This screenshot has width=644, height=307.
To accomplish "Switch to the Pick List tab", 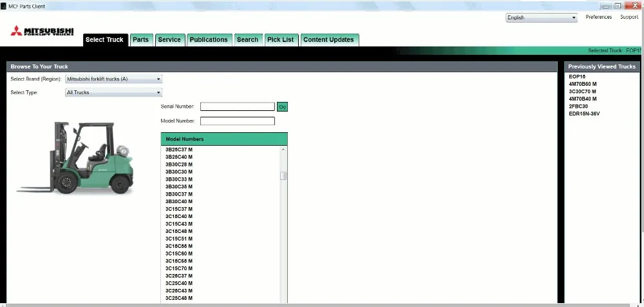I will [x=281, y=40].
